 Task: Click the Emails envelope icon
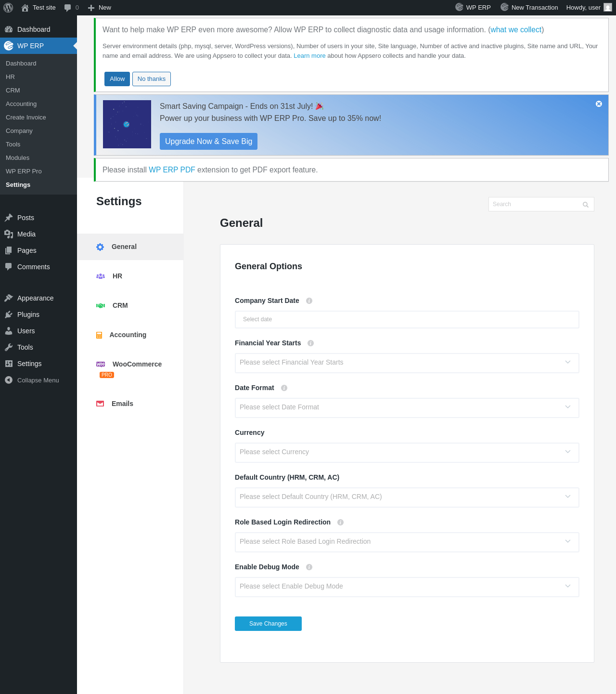point(100,404)
